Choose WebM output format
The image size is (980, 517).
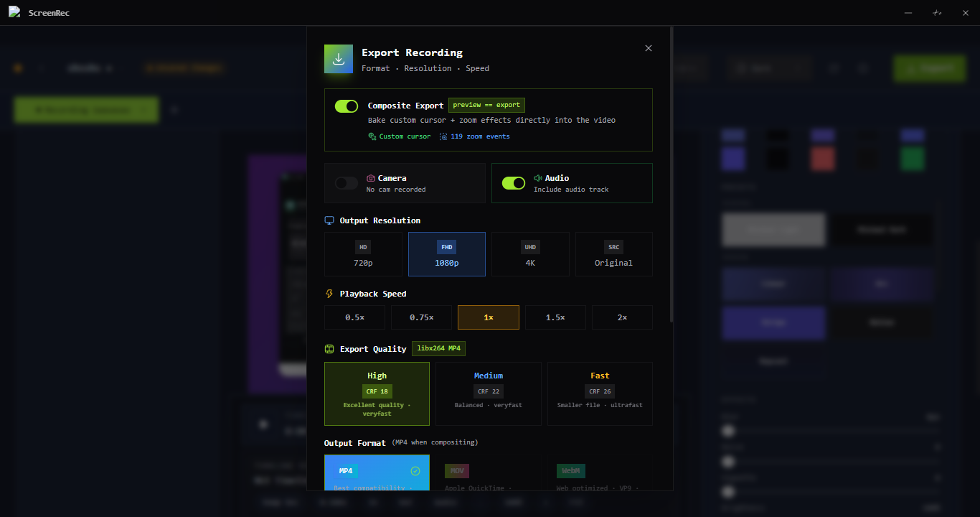600,472
